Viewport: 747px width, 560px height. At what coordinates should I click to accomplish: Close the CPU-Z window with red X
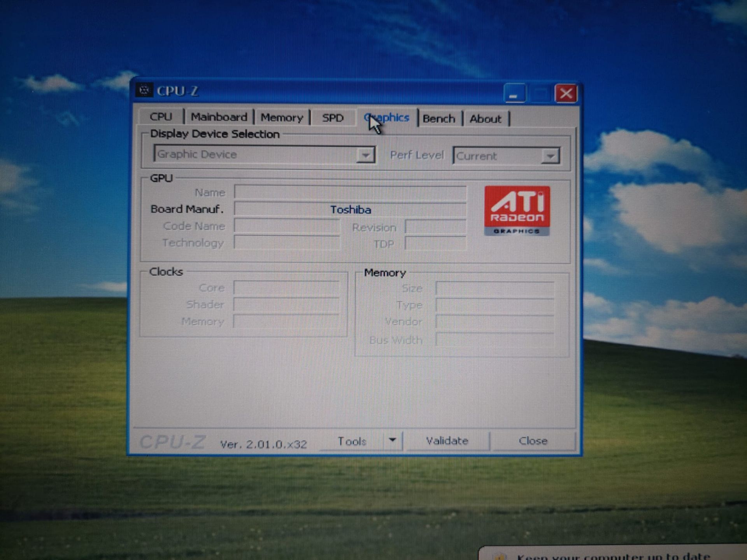[566, 93]
